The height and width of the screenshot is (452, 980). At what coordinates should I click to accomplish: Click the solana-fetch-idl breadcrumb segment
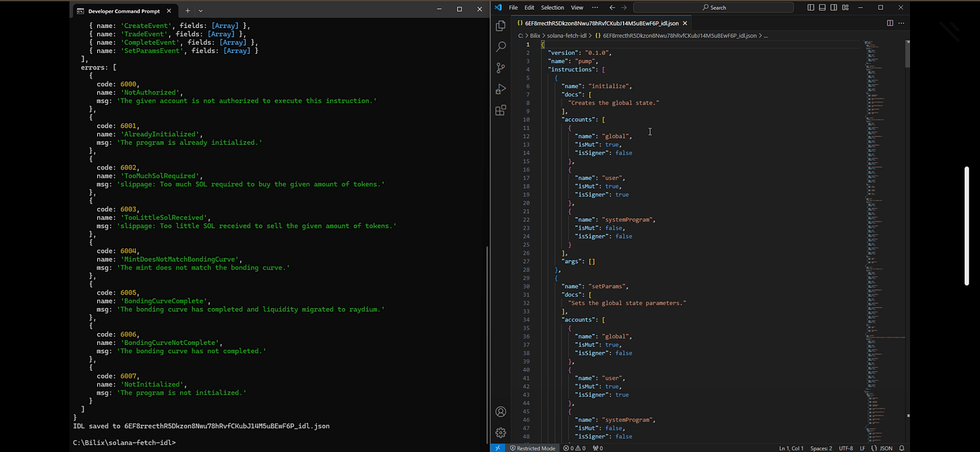(x=567, y=35)
